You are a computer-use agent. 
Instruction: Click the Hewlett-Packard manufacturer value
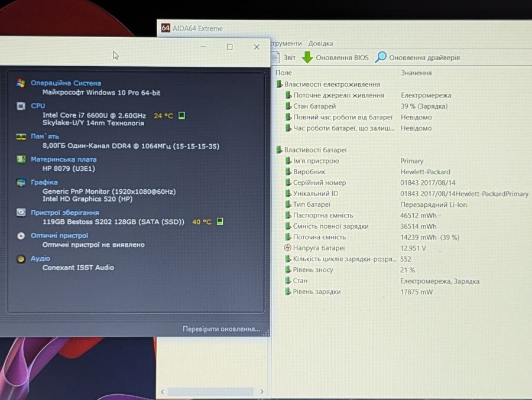(x=425, y=172)
